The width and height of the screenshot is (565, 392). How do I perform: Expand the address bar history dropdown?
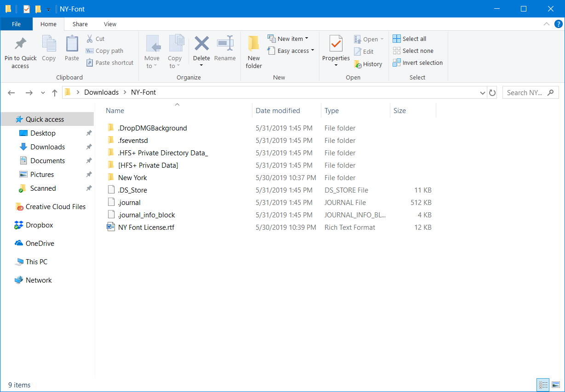[482, 92]
